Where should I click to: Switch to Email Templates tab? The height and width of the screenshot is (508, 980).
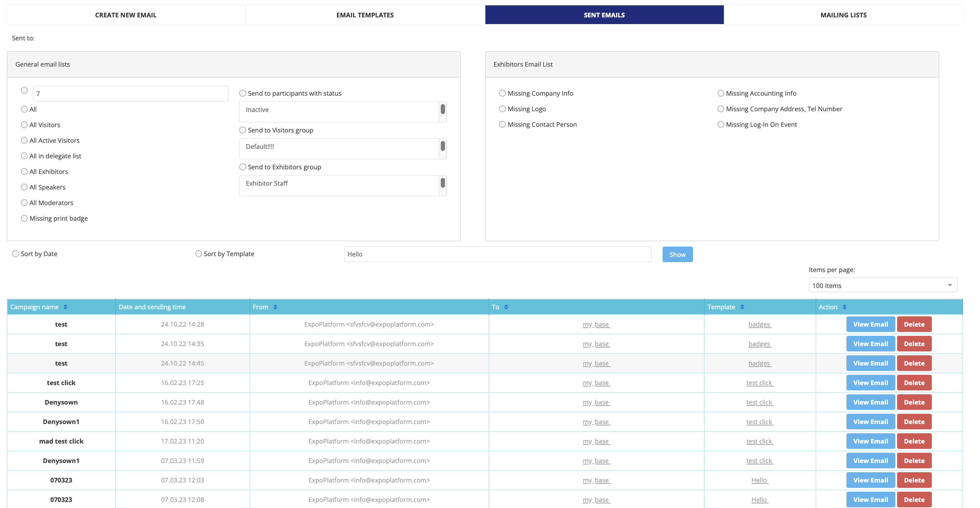point(365,15)
